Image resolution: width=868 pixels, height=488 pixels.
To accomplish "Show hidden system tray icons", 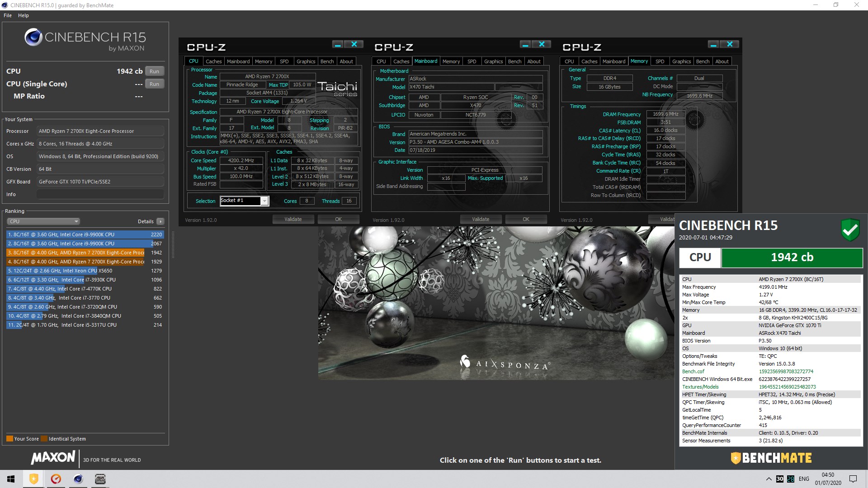I will point(769,479).
